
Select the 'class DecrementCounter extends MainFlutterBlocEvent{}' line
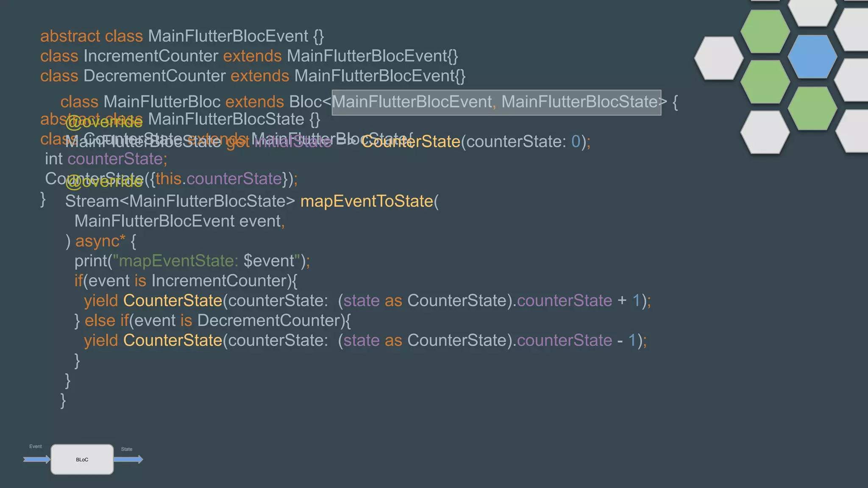[x=253, y=76]
